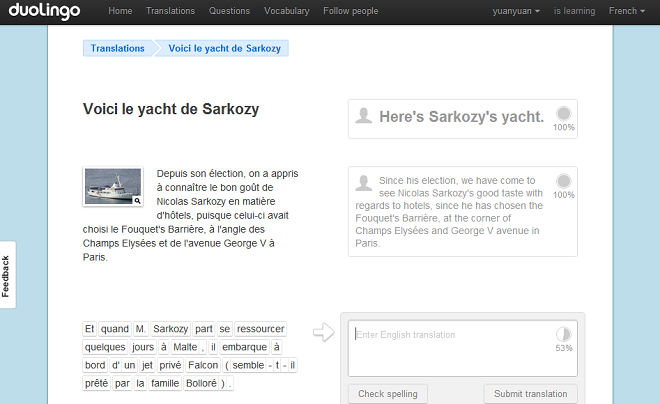Click the Check spelling button
The height and width of the screenshot is (404, 660).
pos(388,394)
